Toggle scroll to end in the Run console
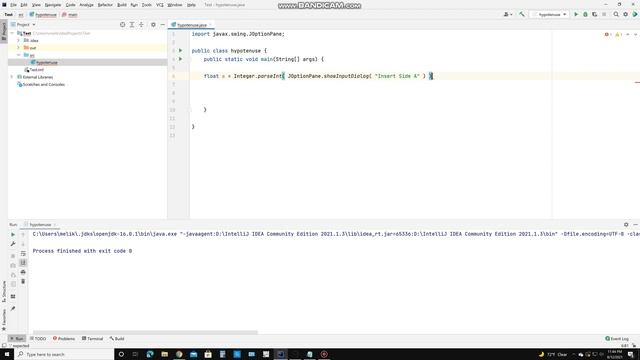Image resolution: width=640 pixels, height=360 pixels. click(x=23, y=262)
